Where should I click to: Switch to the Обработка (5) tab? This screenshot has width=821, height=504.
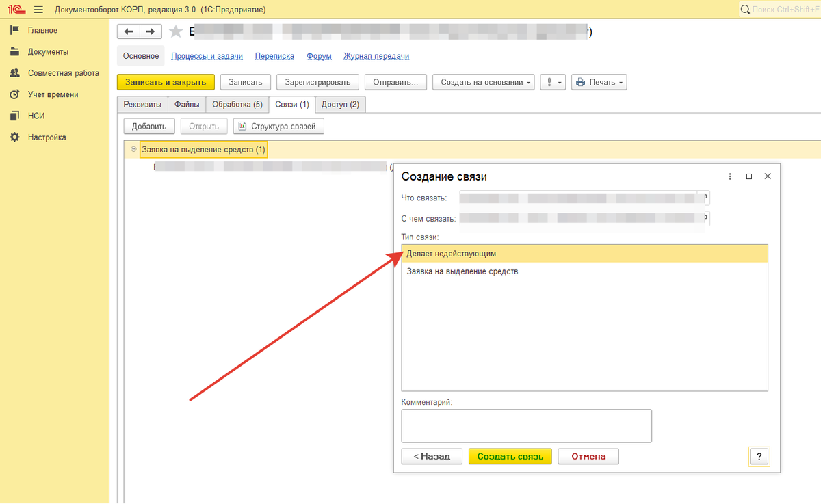[x=237, y=105]
